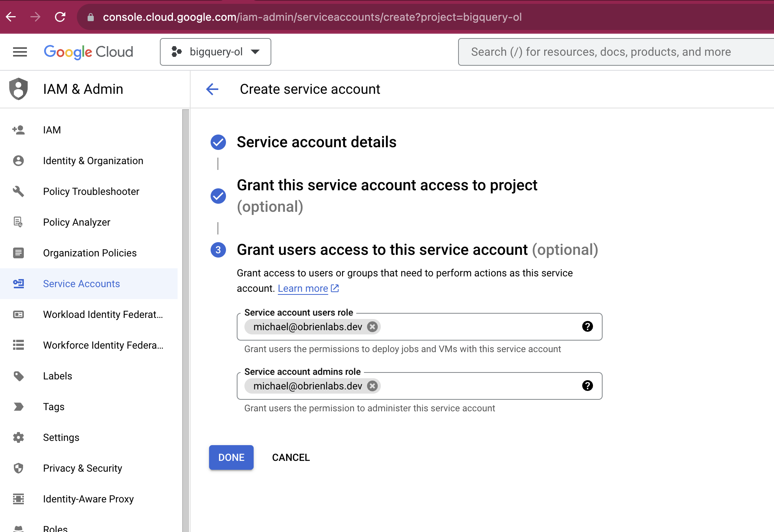Select the IAM sidebar icon
The width and height of the screenshot is (774, 532).
tap(18, 130)
